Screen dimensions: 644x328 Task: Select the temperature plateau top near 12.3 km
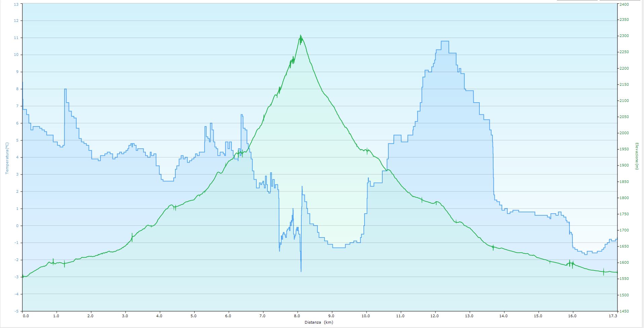[x=444, y=41]
